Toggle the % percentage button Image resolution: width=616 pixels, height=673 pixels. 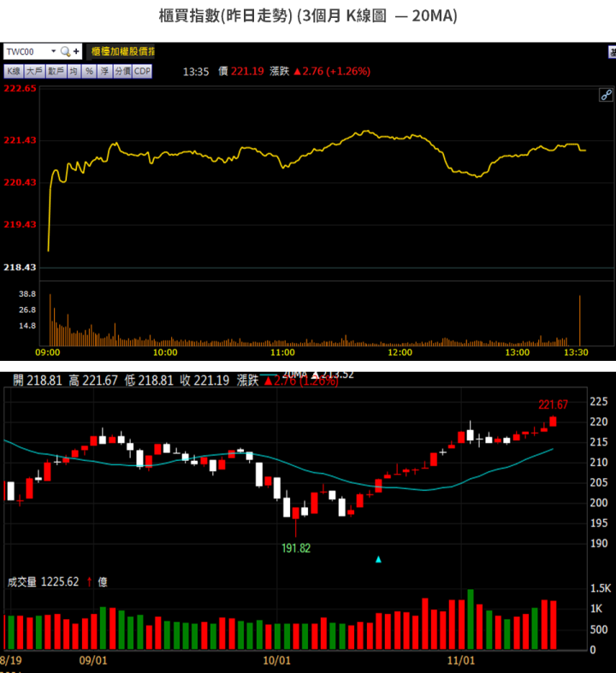(89, 71)
